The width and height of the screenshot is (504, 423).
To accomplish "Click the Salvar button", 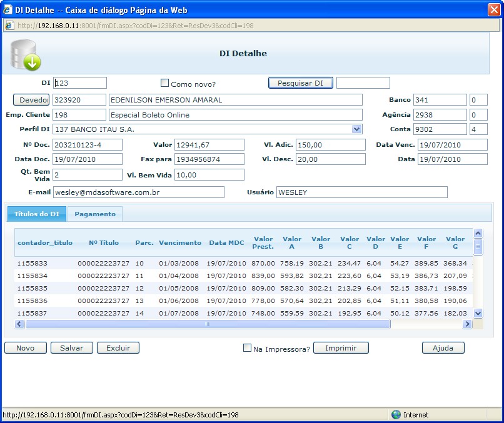I will (71, 348).
